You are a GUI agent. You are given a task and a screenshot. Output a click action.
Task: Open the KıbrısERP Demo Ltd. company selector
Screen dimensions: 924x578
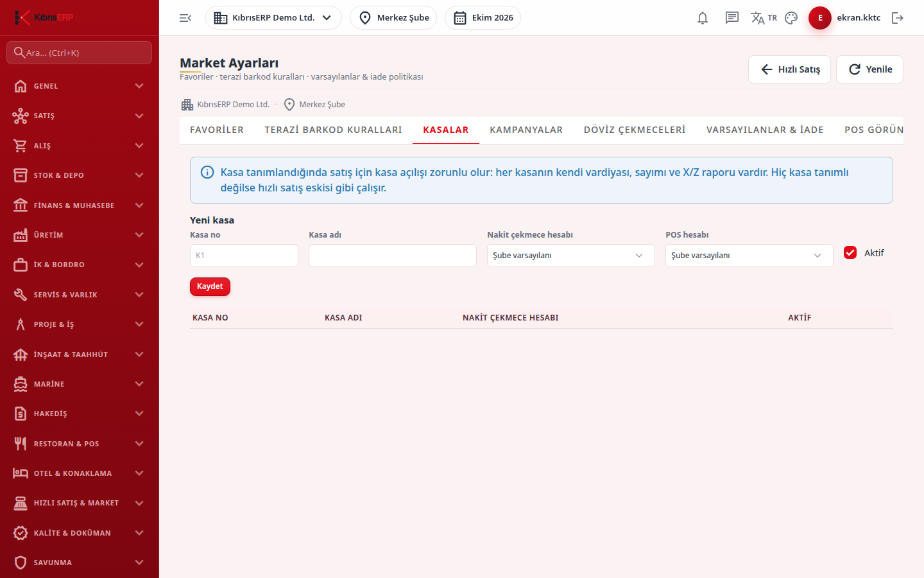pyautogui.click(x=273, y=18)
